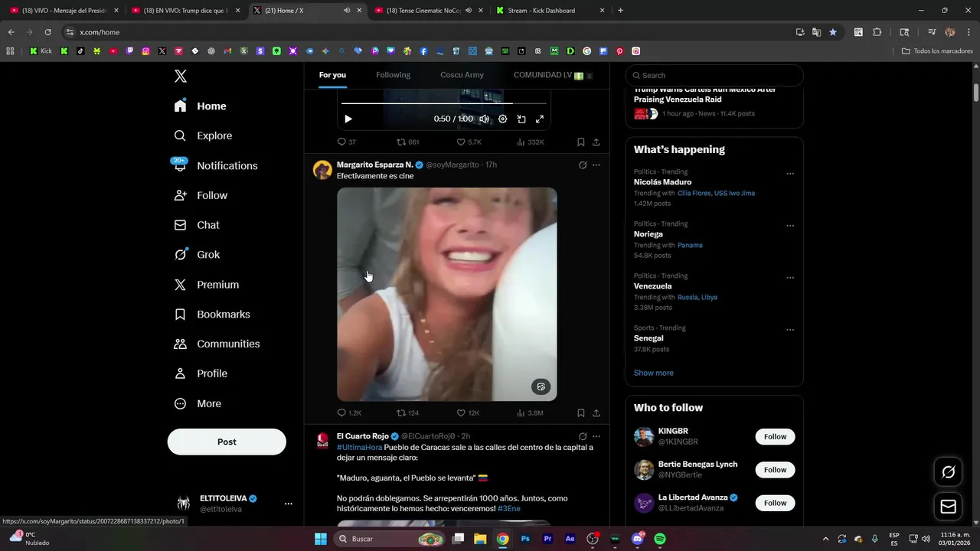Open Margarito Esparza N. profile name
980x551 pixels.
pos(374,165)
